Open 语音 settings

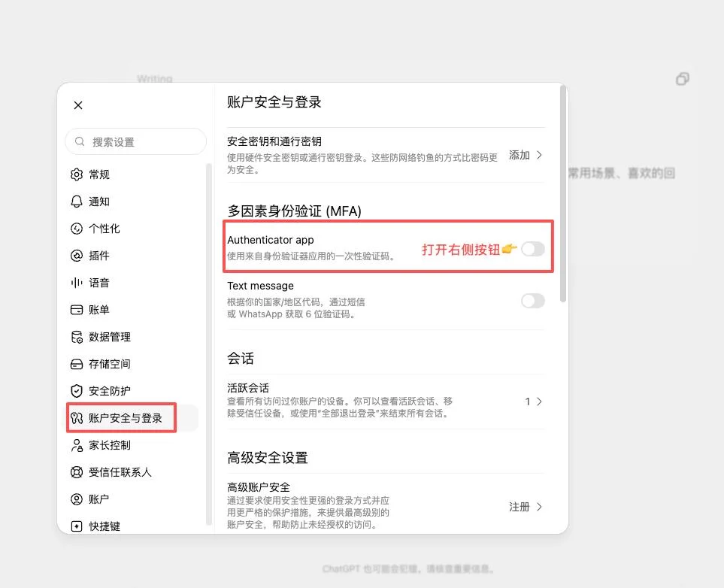[x=134, y=283]
